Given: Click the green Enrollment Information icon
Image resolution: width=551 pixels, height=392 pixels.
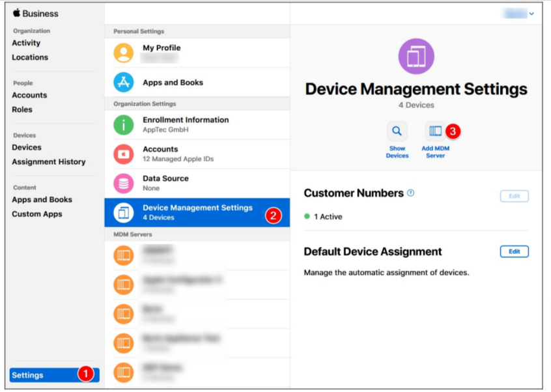Looking at the screenshot, I should [124, 124].
